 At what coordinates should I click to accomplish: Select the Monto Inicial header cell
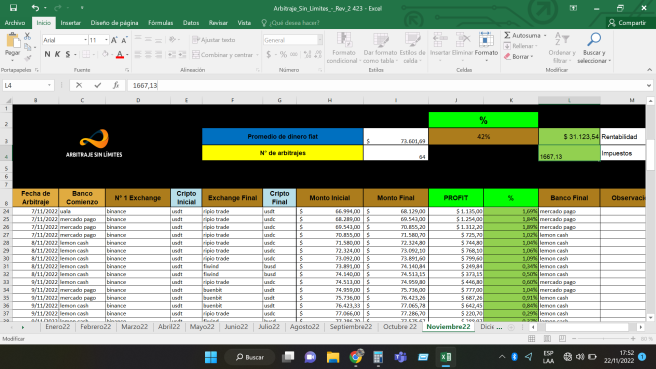click(x=330, y=197)
